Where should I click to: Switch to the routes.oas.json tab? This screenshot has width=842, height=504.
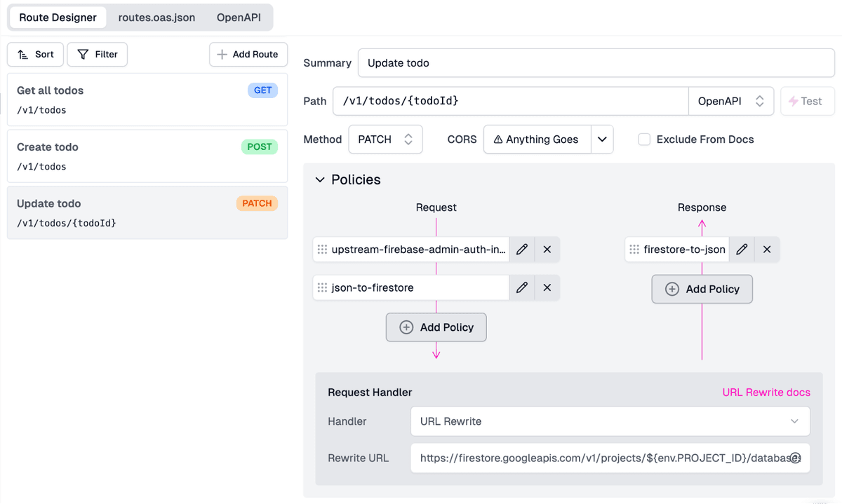click(x=156, y=18)
